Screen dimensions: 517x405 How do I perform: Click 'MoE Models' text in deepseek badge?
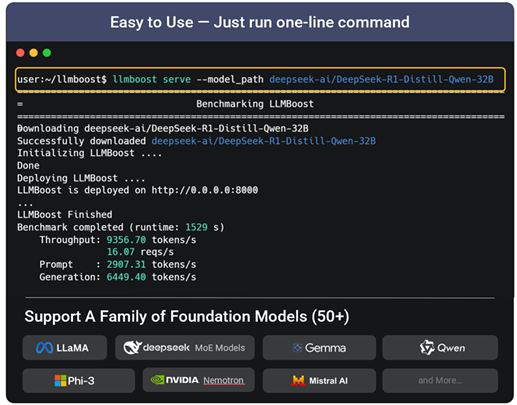(x=220, y=348)
